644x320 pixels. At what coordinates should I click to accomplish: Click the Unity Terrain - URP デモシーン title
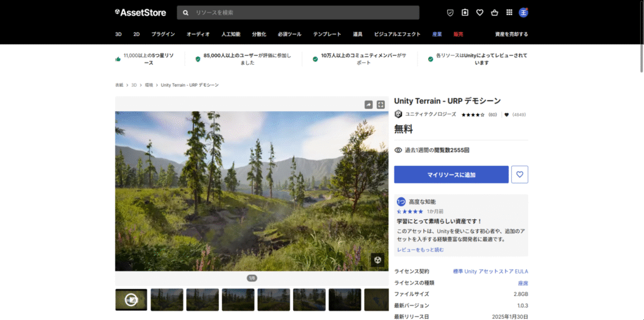447,101
